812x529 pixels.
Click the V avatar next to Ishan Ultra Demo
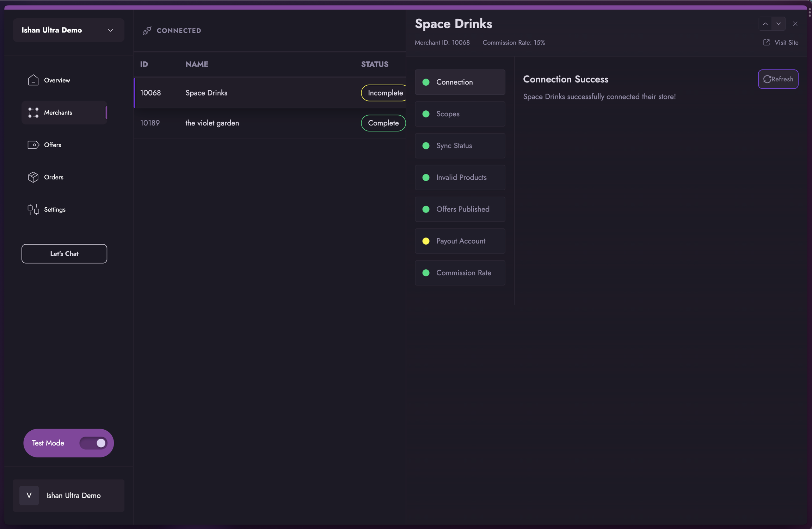pyautogui.click(x=29, y=496)
